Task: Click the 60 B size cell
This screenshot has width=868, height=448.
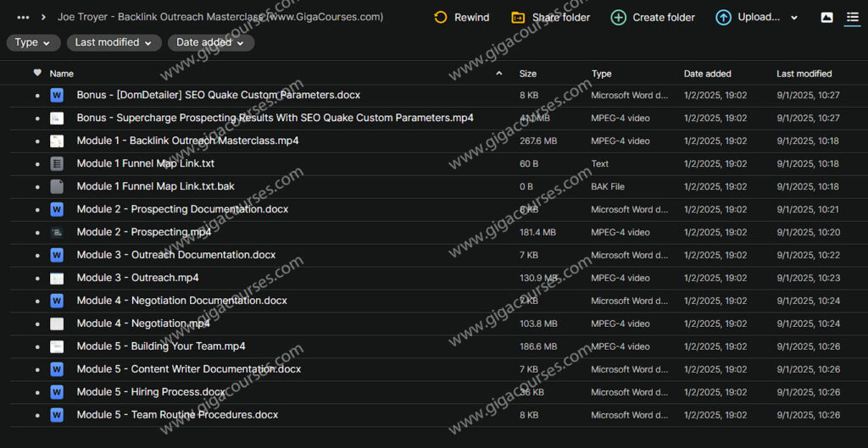Action: coord(528,163)
